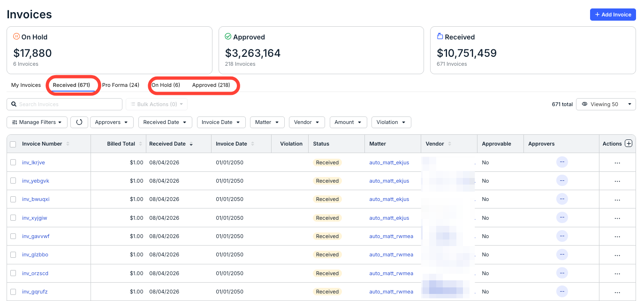Open the Bulk Actions dropdown

pyautogui.click(x=157, y=104)
